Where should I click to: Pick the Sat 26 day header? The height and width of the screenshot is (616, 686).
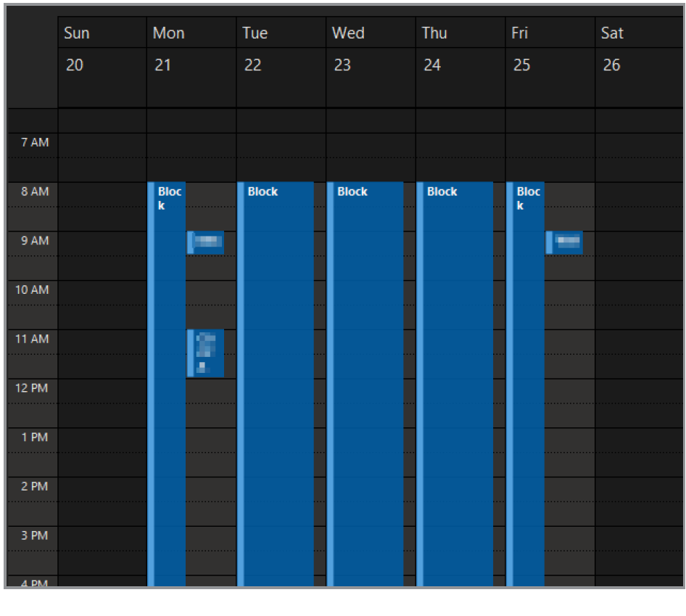point(638,49)
